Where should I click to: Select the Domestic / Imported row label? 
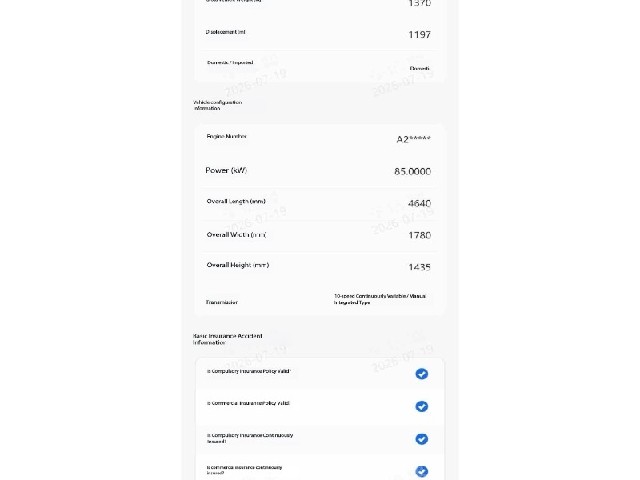[230, 63]
